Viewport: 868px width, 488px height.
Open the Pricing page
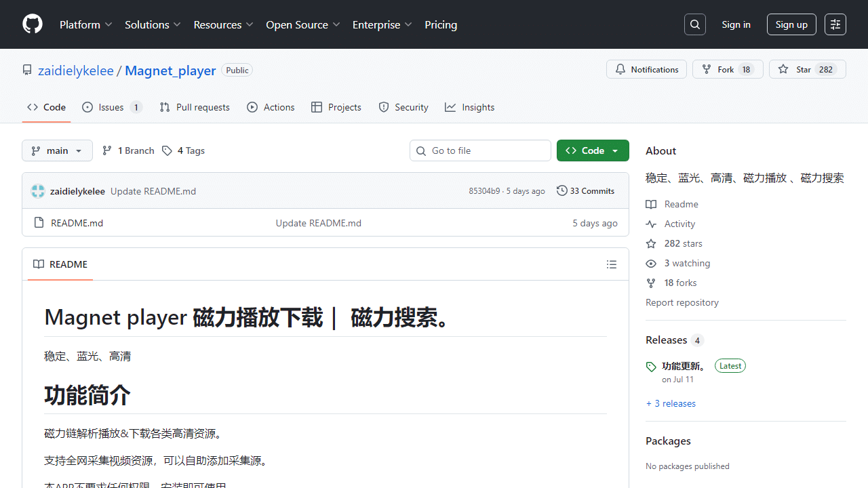click(441, 24)
